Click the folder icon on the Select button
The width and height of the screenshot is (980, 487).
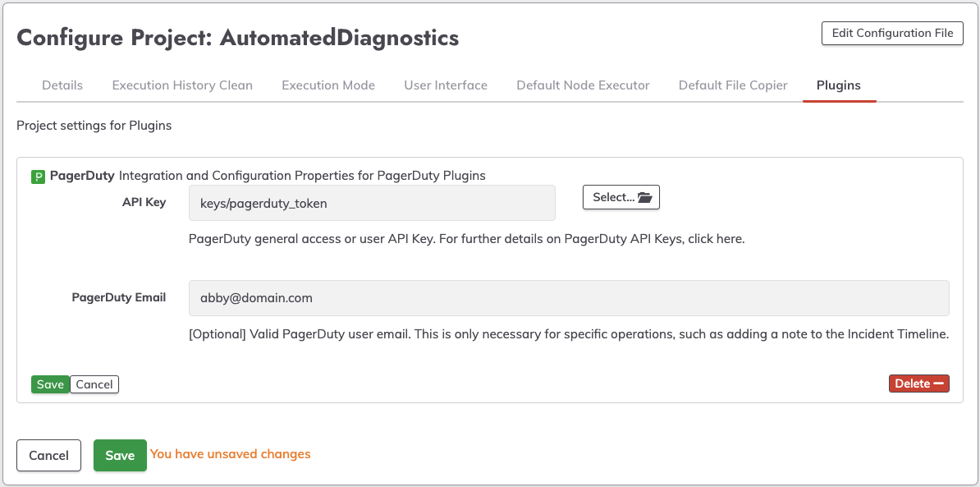644,198
